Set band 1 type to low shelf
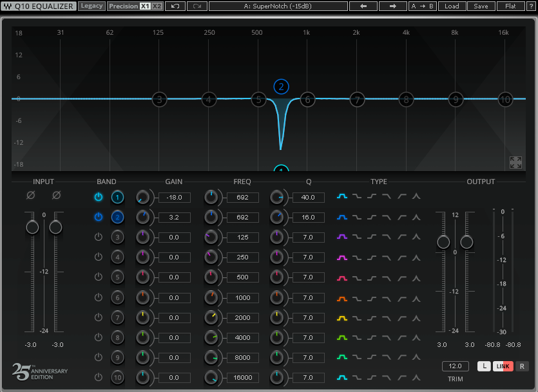Image resolution: width=538 pixels, height=392 pixels. tap(357, 196)
